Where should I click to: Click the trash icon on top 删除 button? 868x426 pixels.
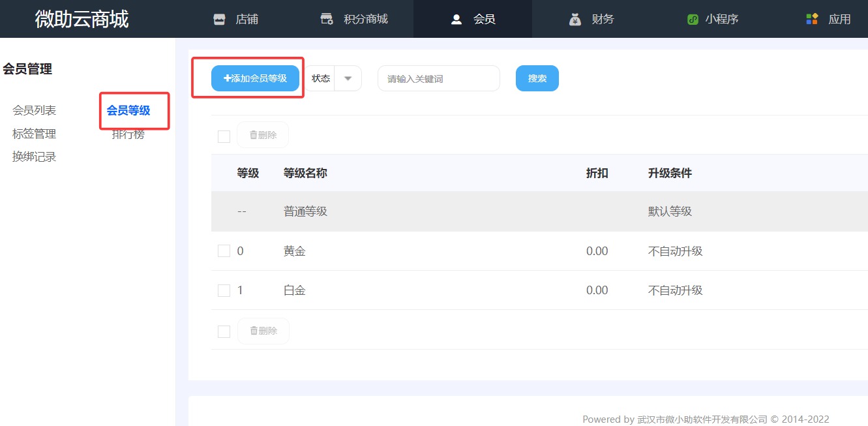(254, 134)
